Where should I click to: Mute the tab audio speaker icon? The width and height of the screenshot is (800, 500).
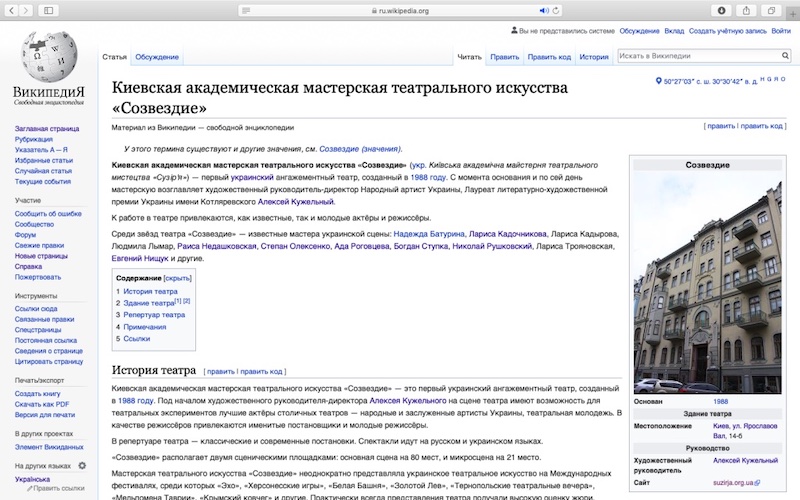[x=544, y=10]
